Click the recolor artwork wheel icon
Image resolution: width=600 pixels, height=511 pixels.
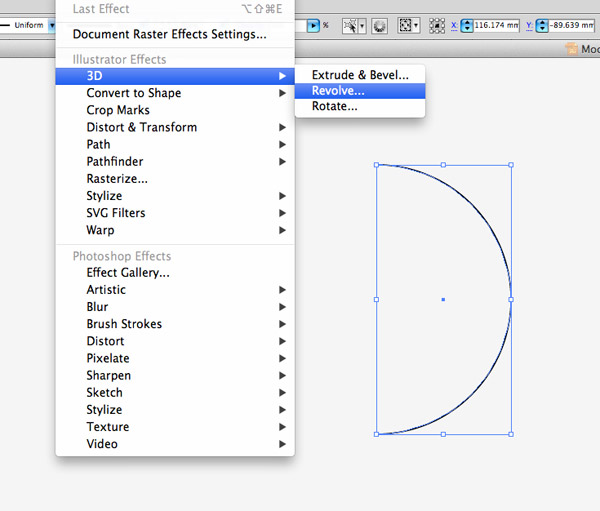[380, 25]
